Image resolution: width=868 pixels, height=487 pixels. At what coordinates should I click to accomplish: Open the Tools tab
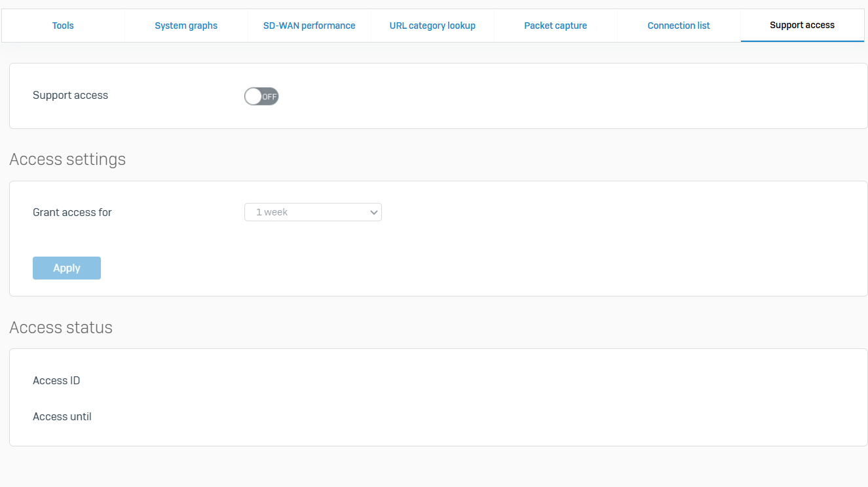click(63, 26)
